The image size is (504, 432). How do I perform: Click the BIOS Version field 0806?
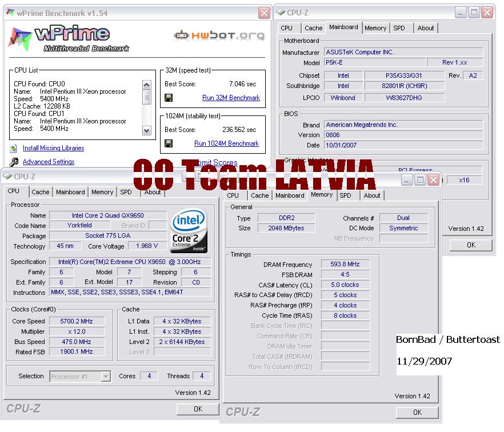click(403, 135)
